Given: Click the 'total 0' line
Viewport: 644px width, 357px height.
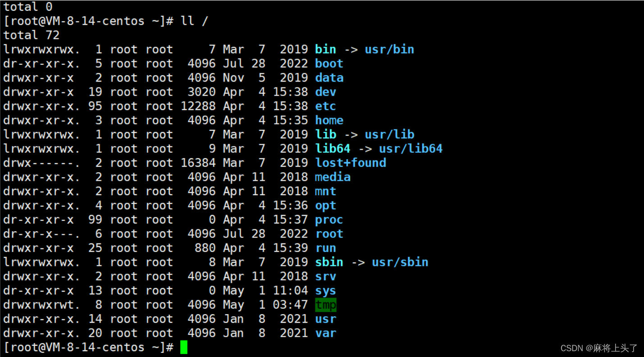Looking at the screenshot, I should [x=28, y=6].
